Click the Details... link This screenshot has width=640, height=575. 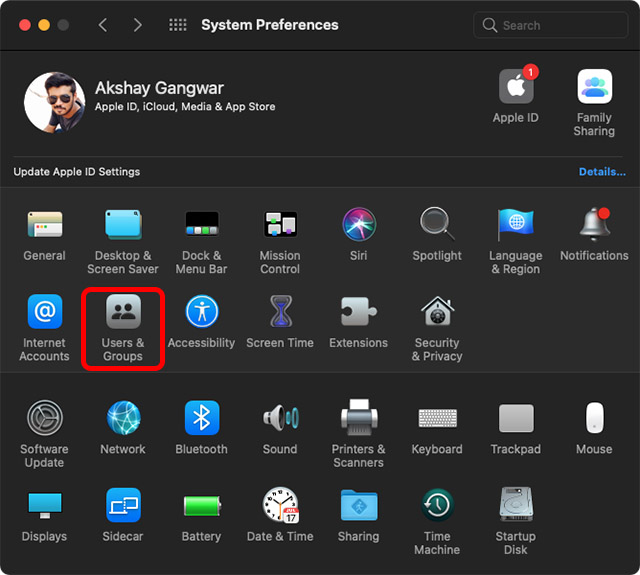602,172
